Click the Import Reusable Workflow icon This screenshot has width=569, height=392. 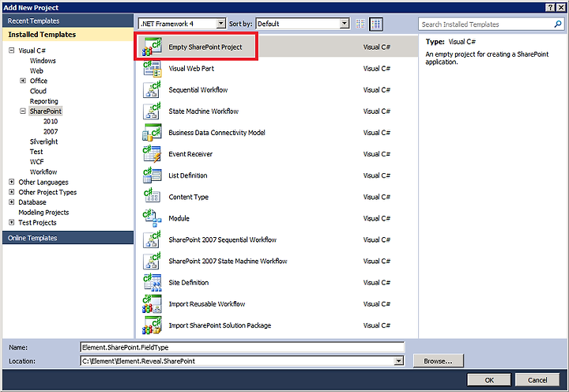pyautogui.click(x=152, y=303)
